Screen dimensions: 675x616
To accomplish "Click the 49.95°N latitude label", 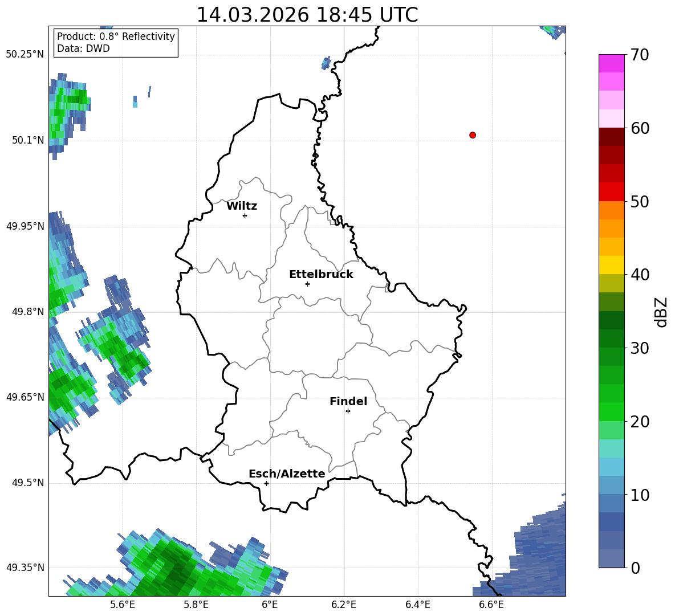I will coord(25,226).
